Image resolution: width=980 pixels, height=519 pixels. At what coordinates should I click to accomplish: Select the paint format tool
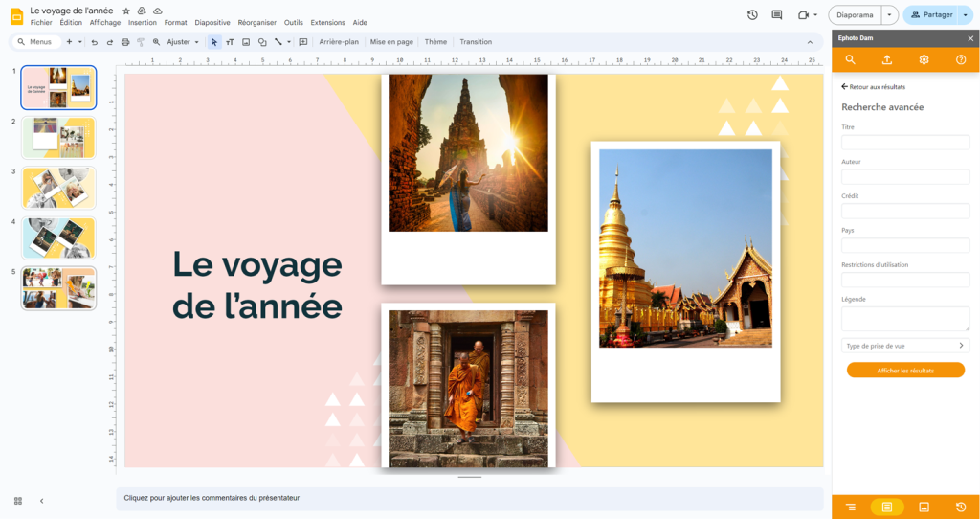[x=141, y=42]
